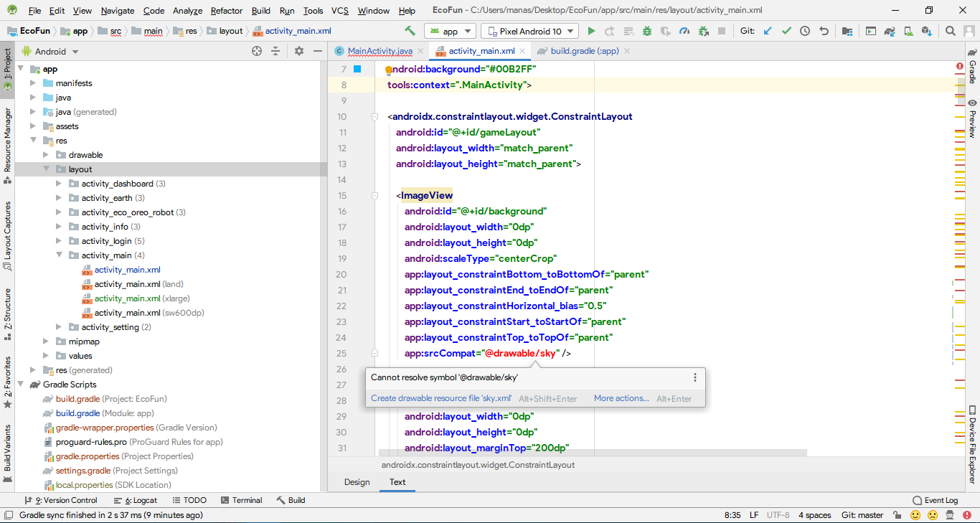Click More actions in the error popup
Image resolution: width=980 pixels, height=523 pixels.
(x=621, y=398)
